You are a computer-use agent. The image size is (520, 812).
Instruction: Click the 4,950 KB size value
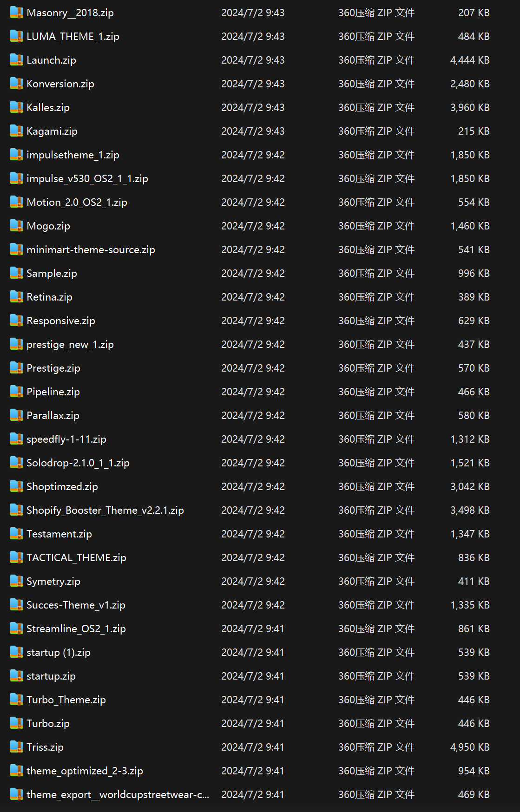[x=470, y=747]
